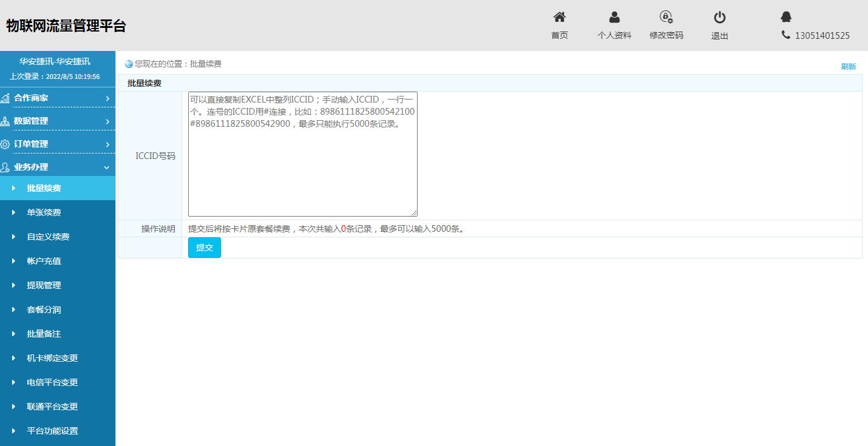Open the 个人资料 person icon
Viewport: 868px width, 446px height.
614,17
